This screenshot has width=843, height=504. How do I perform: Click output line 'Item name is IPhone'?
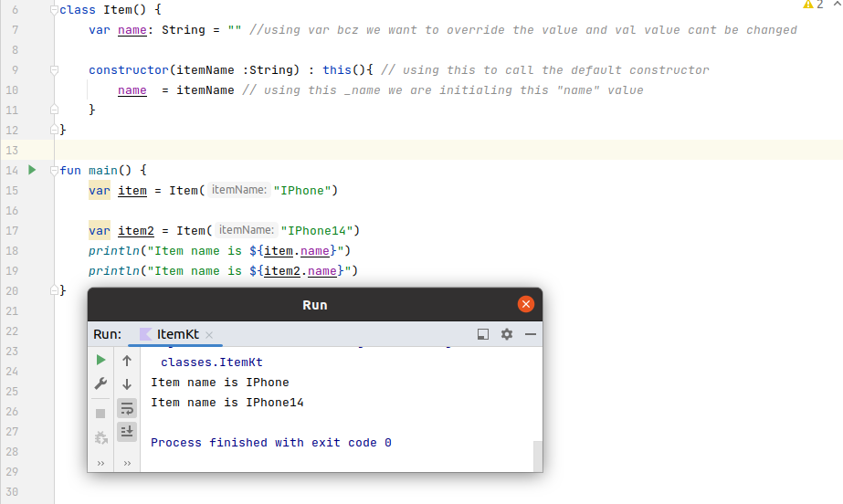pyautogui.click(x=220, y=382)
